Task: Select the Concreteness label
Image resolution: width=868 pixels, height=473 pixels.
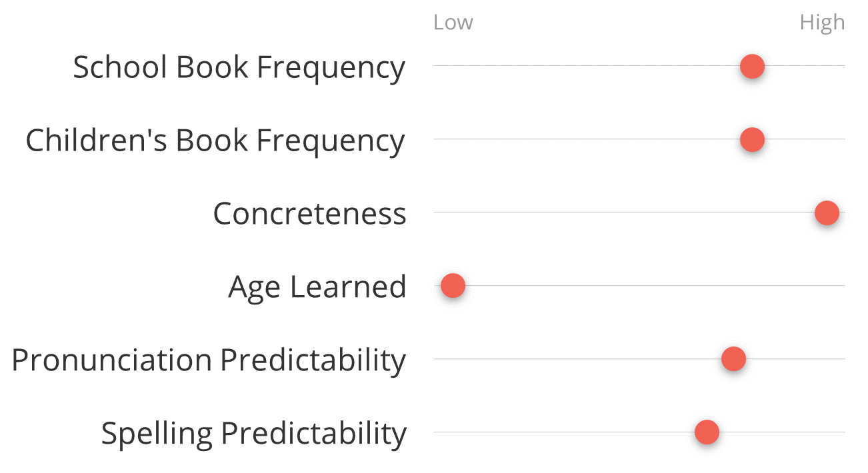Action: click(309, 214)
